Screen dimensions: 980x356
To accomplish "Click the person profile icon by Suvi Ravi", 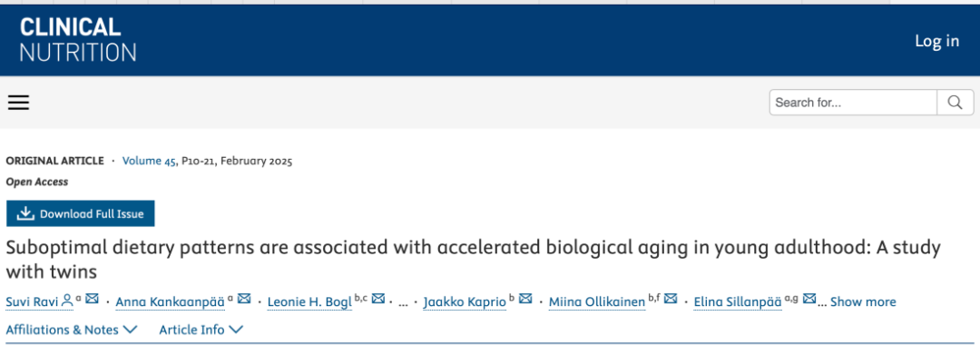I will [x=67, y=301].
